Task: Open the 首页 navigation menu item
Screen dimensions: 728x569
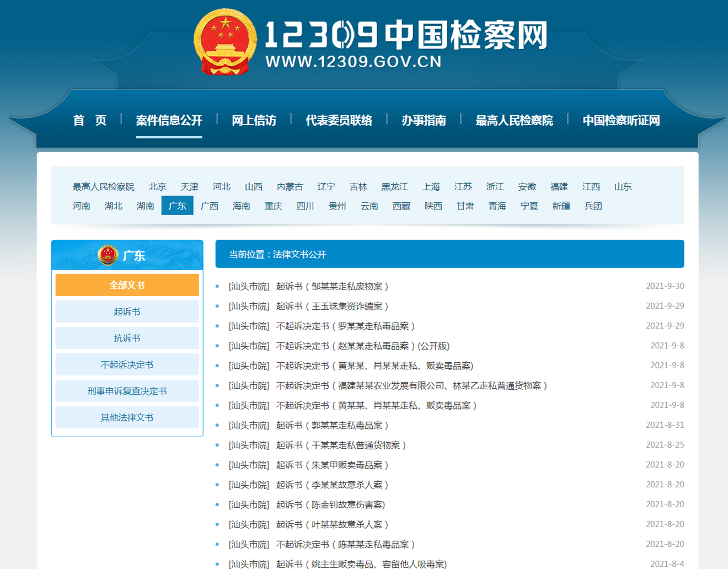Action: pos(90,120)
